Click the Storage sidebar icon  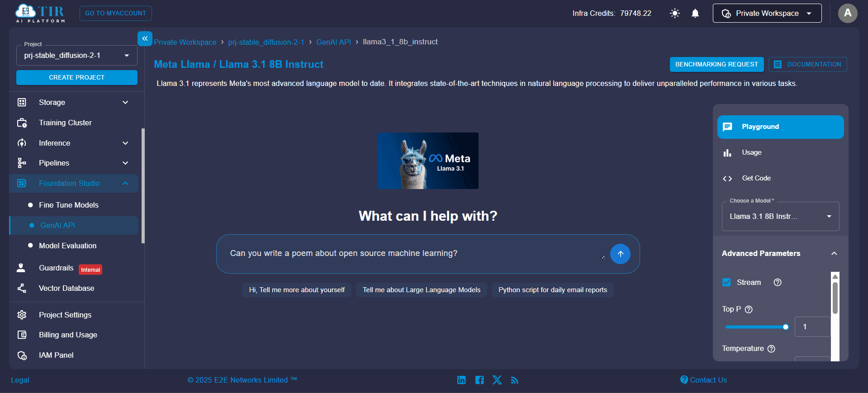(x=22, y=102)
